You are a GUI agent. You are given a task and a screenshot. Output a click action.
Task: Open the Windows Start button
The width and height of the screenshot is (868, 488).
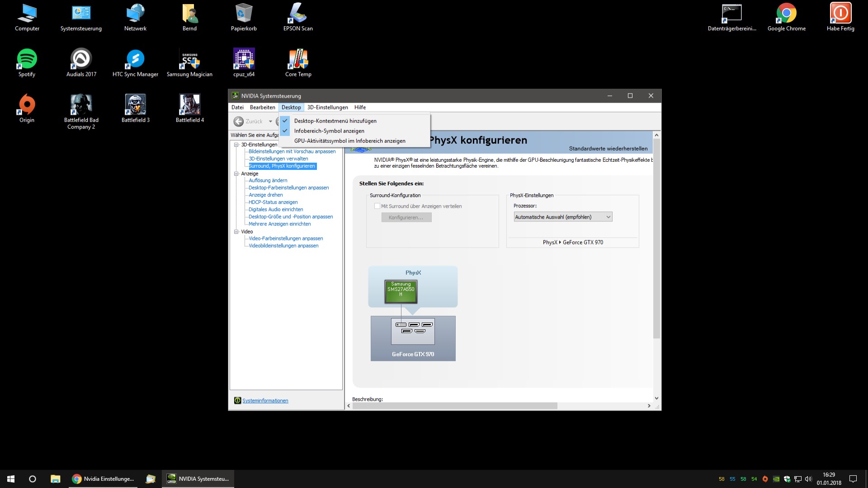(x=11, y=479)
